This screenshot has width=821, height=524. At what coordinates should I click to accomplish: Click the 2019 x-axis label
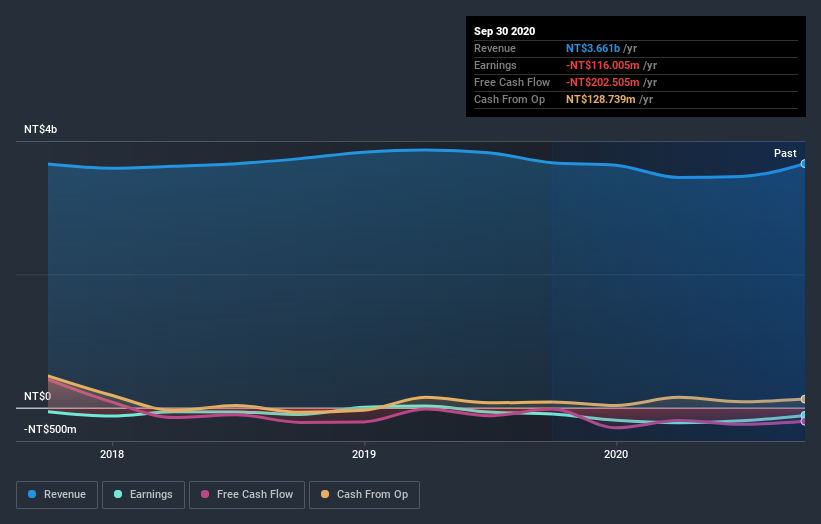pos(364,454)
